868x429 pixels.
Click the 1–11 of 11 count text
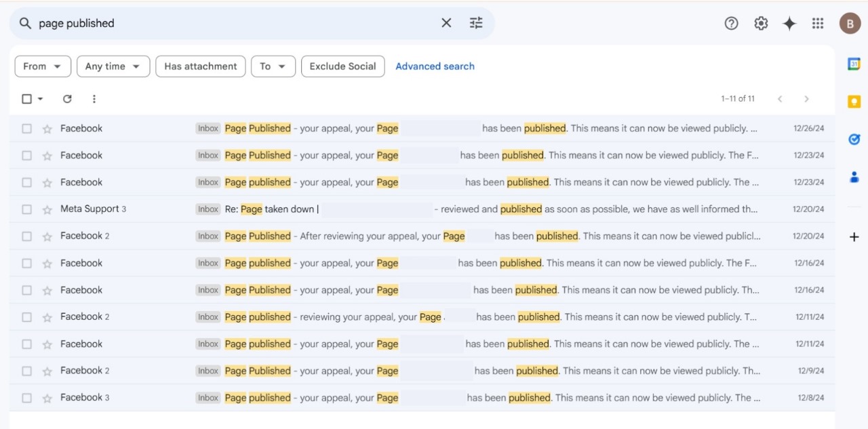(x=738, y=99)
